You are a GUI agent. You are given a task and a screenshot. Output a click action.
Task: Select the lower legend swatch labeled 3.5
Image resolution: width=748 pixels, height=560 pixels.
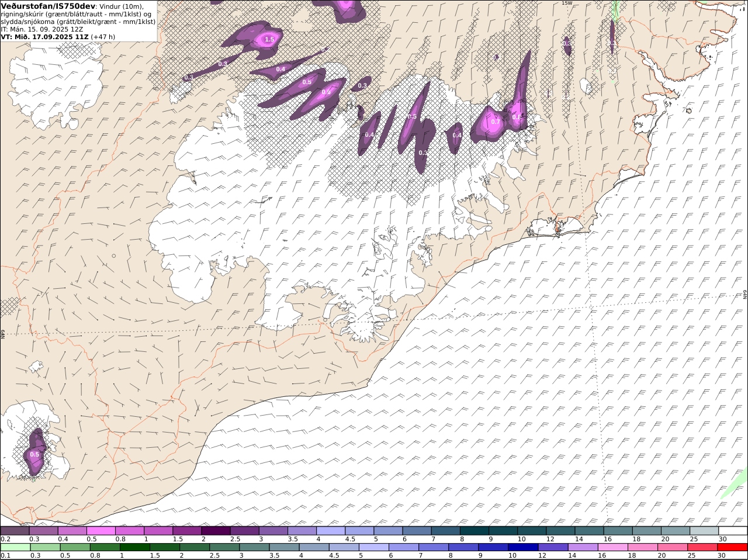[x=283, y=548]
